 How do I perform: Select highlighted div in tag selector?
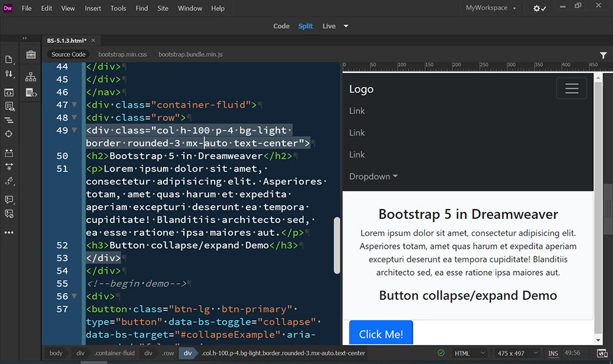[x=188, y=353]
